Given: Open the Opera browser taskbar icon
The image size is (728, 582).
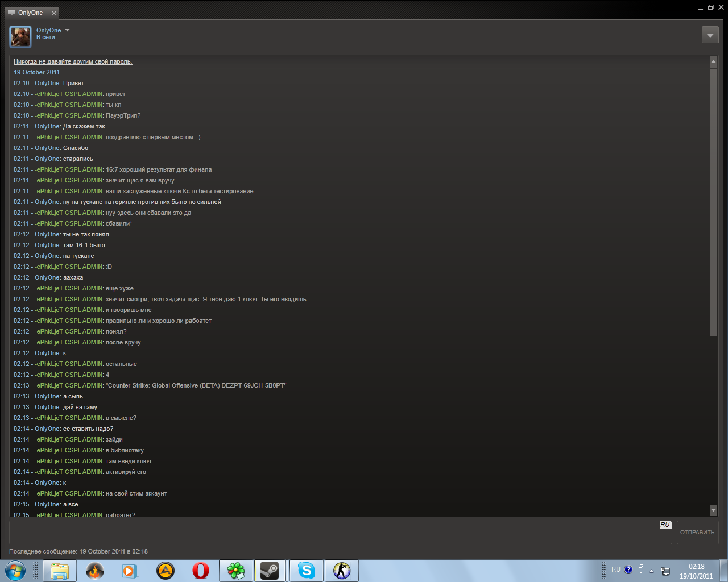Looking at the screenshot, I should pyautogui.click(x=201, y=571).
